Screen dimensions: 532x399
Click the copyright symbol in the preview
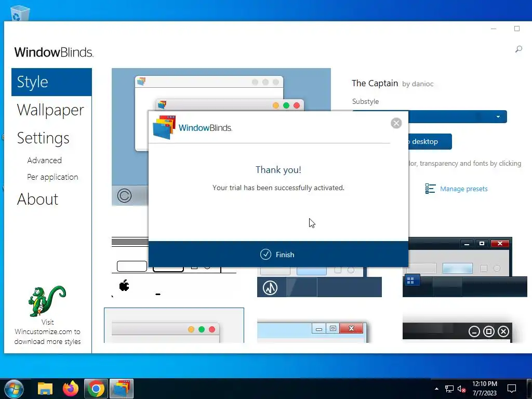click(x=124, y=196)
